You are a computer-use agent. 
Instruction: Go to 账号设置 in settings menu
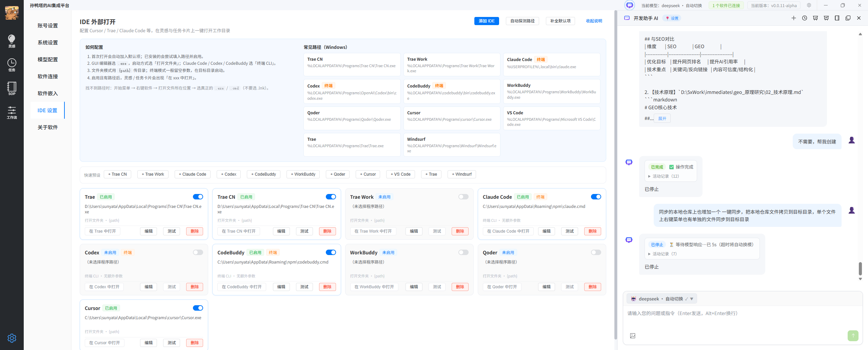(x=47, y=26)
